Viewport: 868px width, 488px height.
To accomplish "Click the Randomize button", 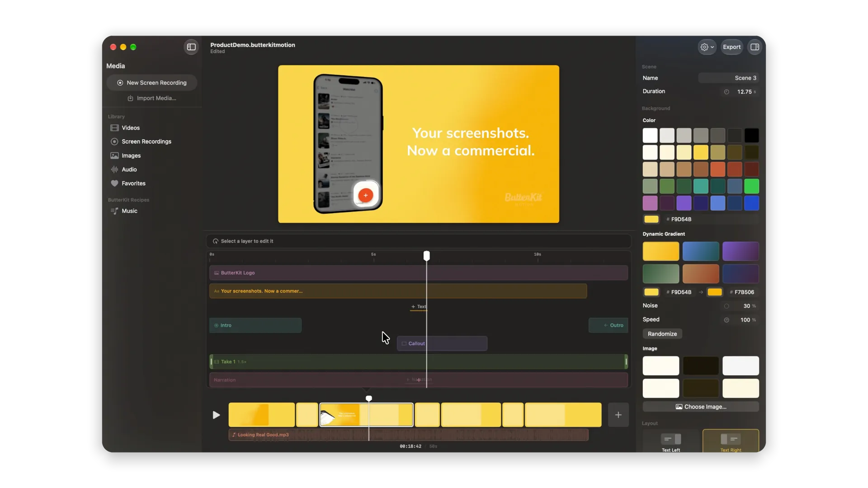I will (662, 334).
